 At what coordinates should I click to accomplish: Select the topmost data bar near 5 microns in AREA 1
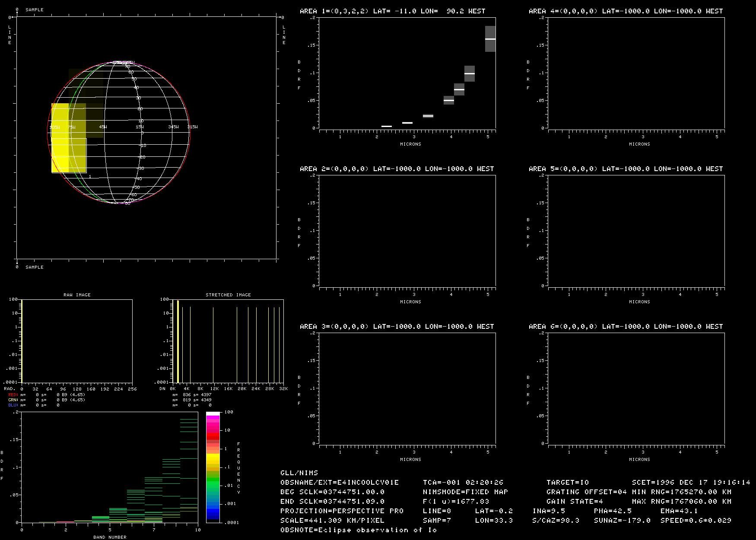[x=490, y=39]
